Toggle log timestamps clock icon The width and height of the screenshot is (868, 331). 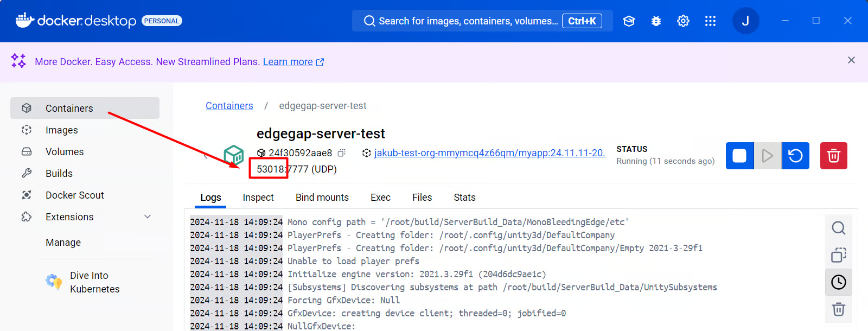[x=839, y=282]
